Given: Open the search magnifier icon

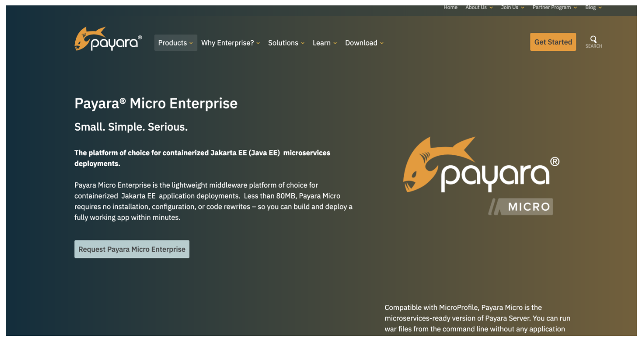Looking at the screenshot, I should click(594, 40).
